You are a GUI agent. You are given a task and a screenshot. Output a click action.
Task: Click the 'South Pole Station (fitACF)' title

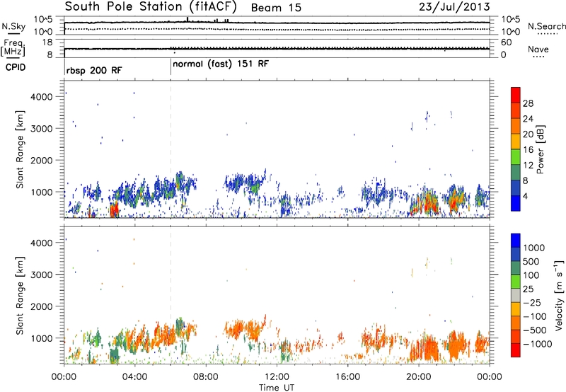point(151,7)
